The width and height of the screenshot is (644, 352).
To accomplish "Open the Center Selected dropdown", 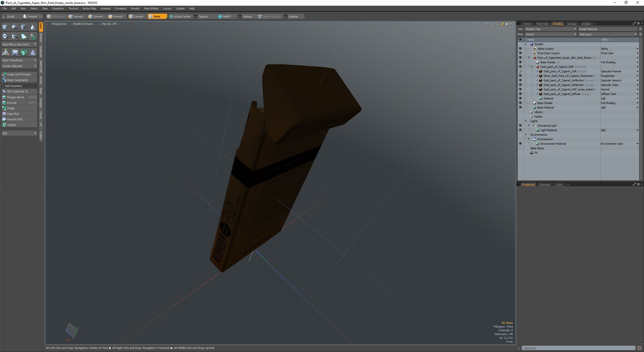I will tap(19, 66).
